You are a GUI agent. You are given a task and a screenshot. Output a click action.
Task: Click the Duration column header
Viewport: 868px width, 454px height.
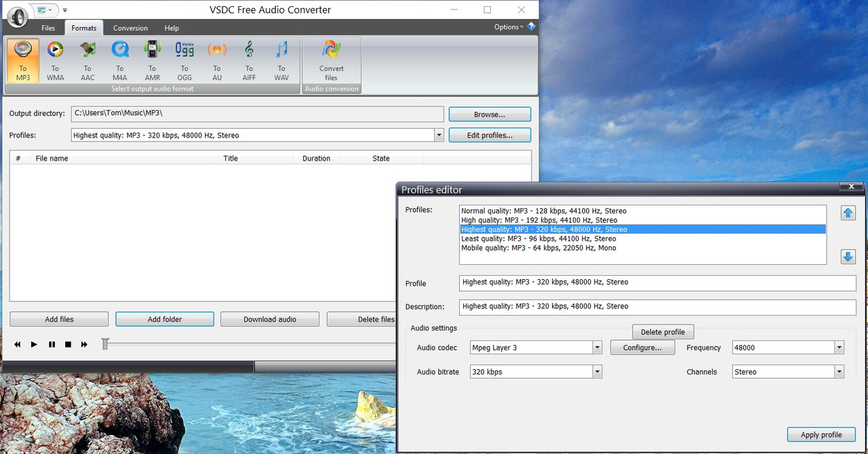(316, 159)
